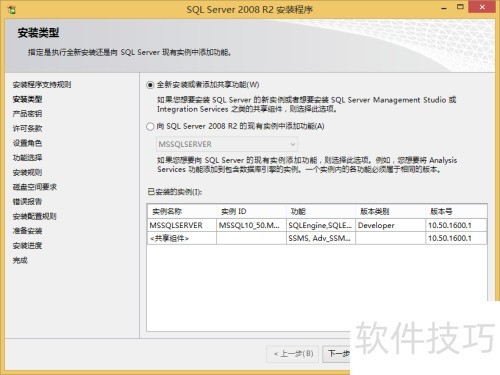
Task: Sort by the 版本类别 column header
Action: tap(390, 211)
